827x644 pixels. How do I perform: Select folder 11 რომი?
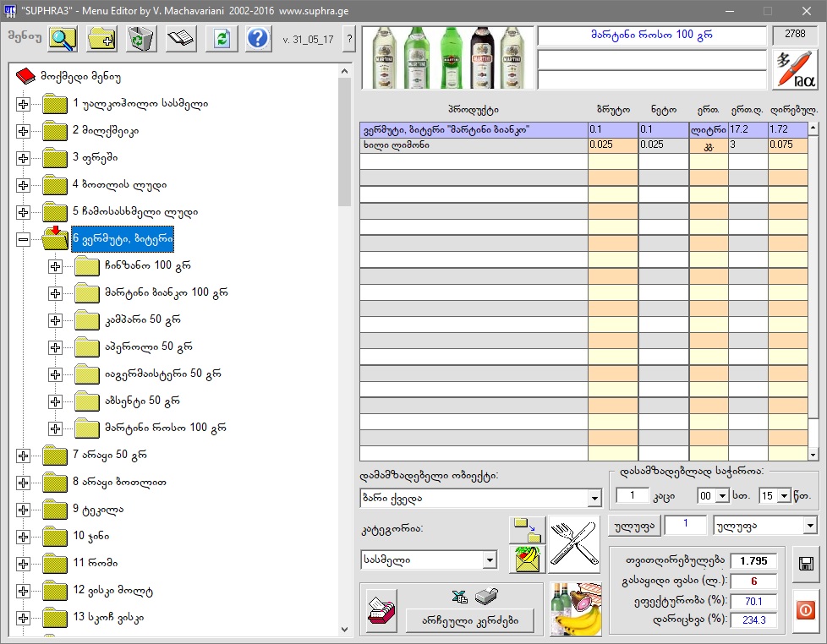(x=95, y=563)
